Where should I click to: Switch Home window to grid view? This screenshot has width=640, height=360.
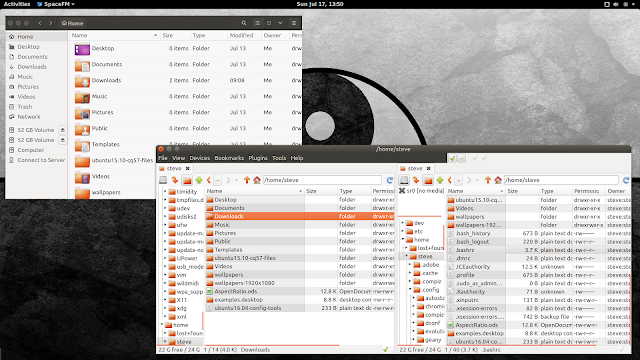(x=269, y=23)
